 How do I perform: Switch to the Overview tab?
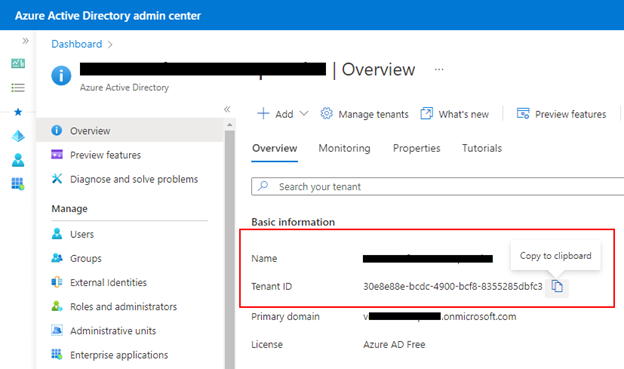tap(275, 148)
